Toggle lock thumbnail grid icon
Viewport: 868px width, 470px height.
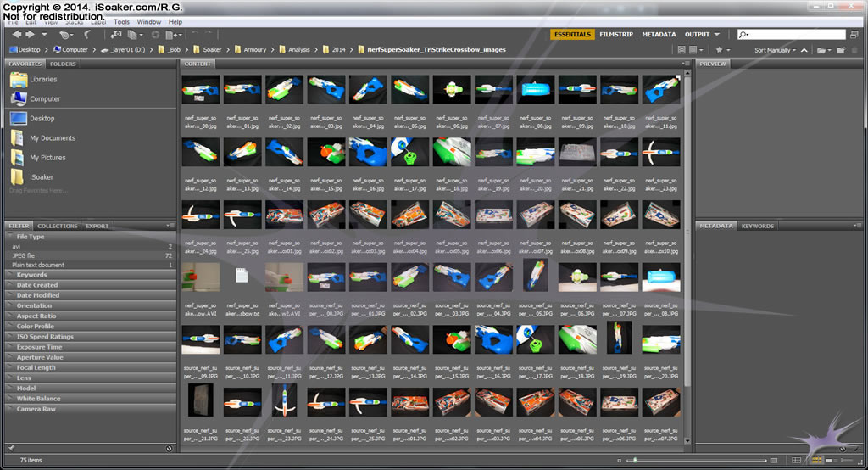796,460
